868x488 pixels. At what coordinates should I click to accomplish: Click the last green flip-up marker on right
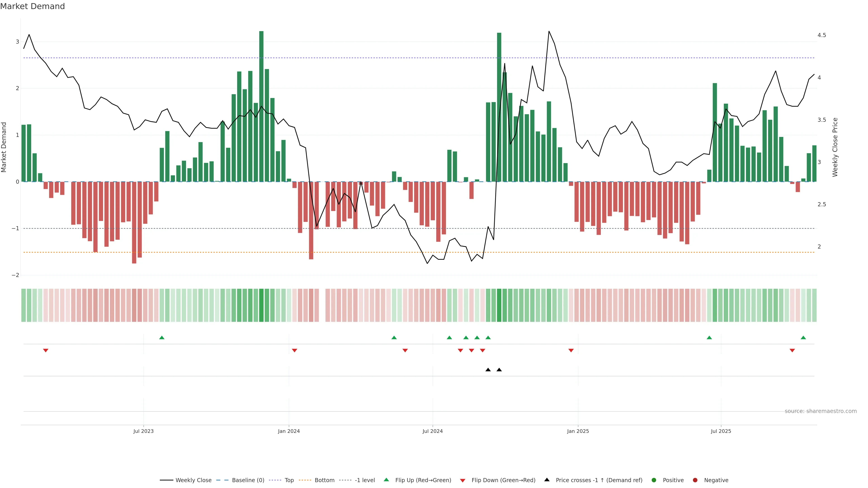tap(803, 338)
